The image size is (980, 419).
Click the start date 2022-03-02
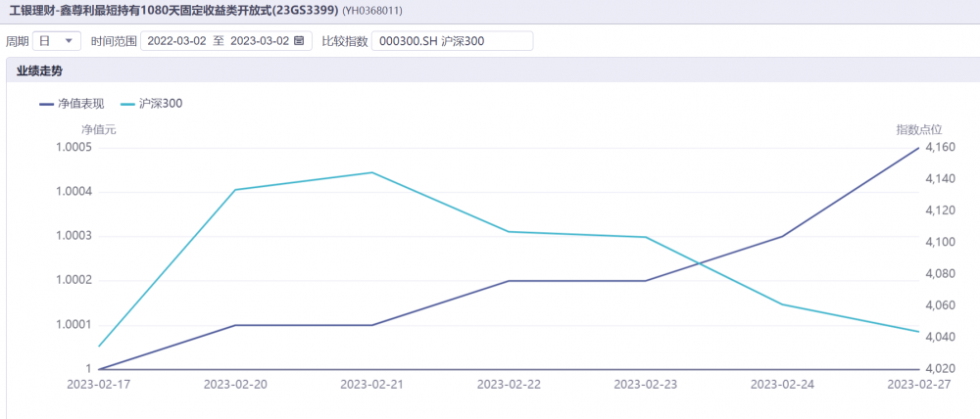[176, 41]
